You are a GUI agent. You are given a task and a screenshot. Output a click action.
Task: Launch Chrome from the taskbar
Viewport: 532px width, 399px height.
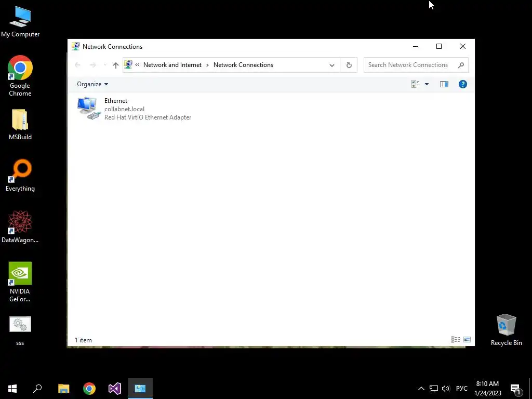[x=89, y=389]
